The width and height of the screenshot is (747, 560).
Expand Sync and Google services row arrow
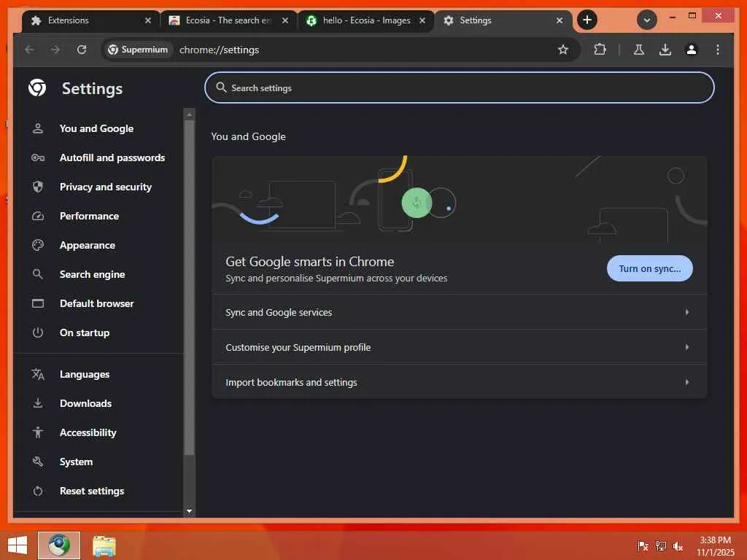[687, 312]
